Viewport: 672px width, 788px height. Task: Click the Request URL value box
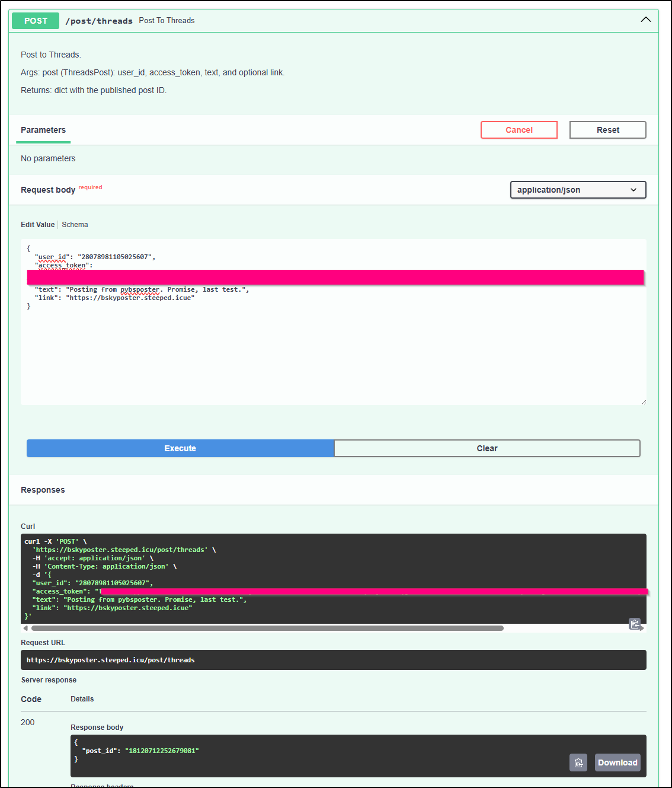pyautogui.click(x=334, y=660)
